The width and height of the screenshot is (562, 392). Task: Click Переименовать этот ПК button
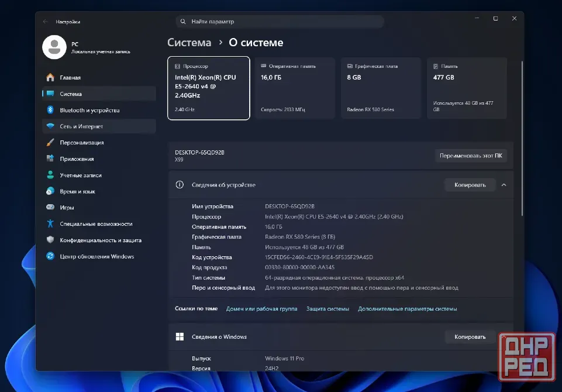[471, 156]
